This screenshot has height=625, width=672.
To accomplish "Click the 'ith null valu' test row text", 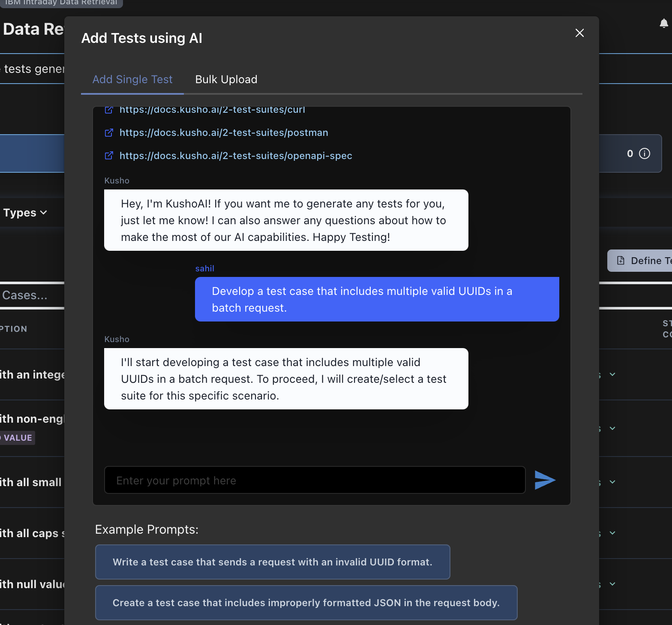I will tap(32, 584).
